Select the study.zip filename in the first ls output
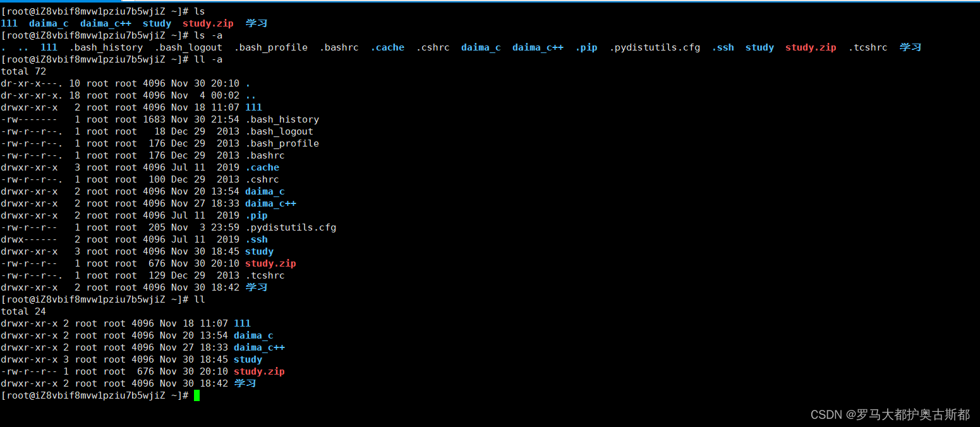This screenshot has height=427, width=980. (208, 23)
